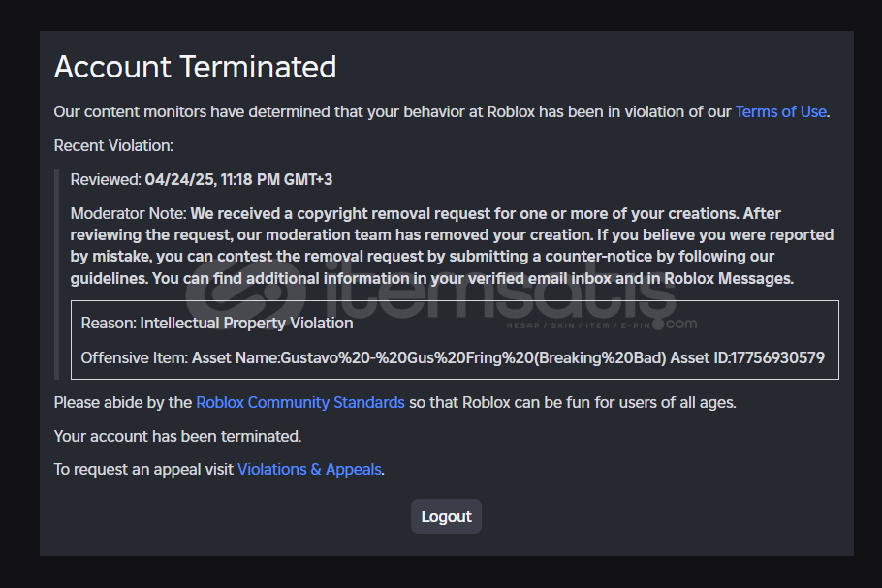Open the Terms of Use link
The height and width of the screenshot is (588, 882).
780,111
